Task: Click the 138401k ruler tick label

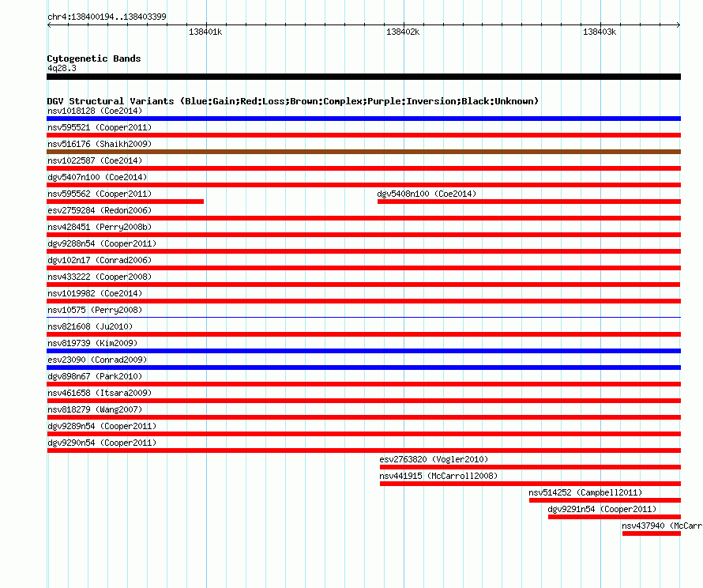Action: click(x=205, y=32)
